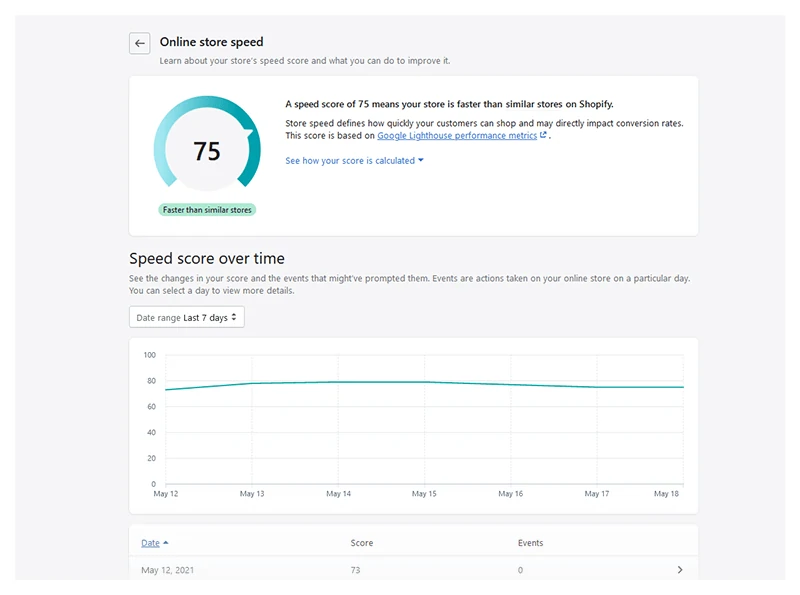Open the Date range Last 7 days dropdown
The height and width of the screenshot is (595, 800).
(187, 317)
